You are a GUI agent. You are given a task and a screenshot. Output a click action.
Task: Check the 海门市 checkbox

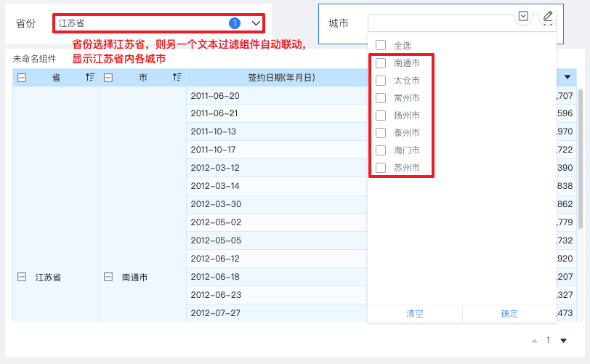click(x=381, y=150)
